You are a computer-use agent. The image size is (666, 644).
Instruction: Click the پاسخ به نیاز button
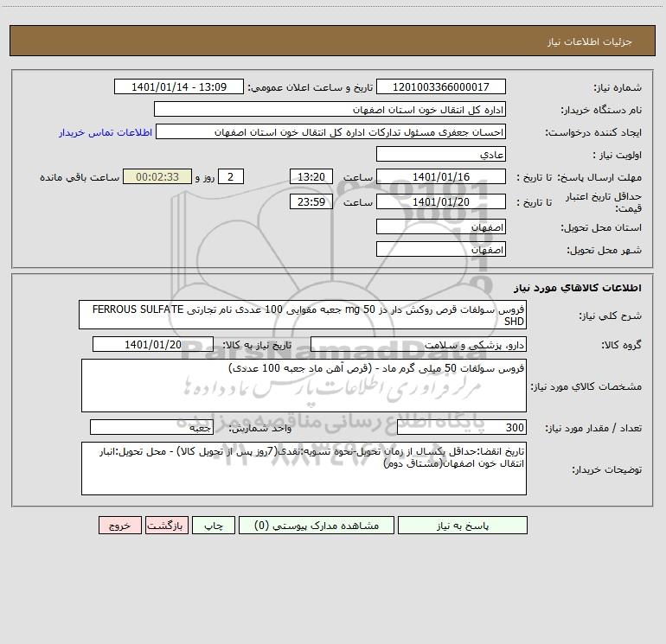click(463, 525)
